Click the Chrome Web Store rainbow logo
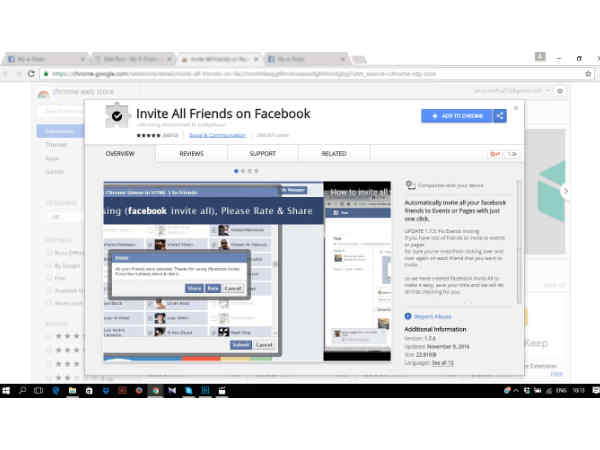 pos(43,93)
